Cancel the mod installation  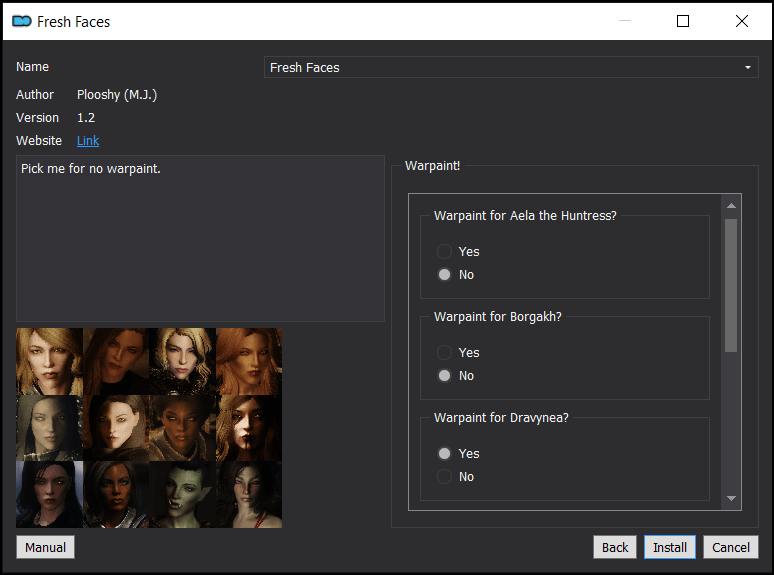coord(731,547)
